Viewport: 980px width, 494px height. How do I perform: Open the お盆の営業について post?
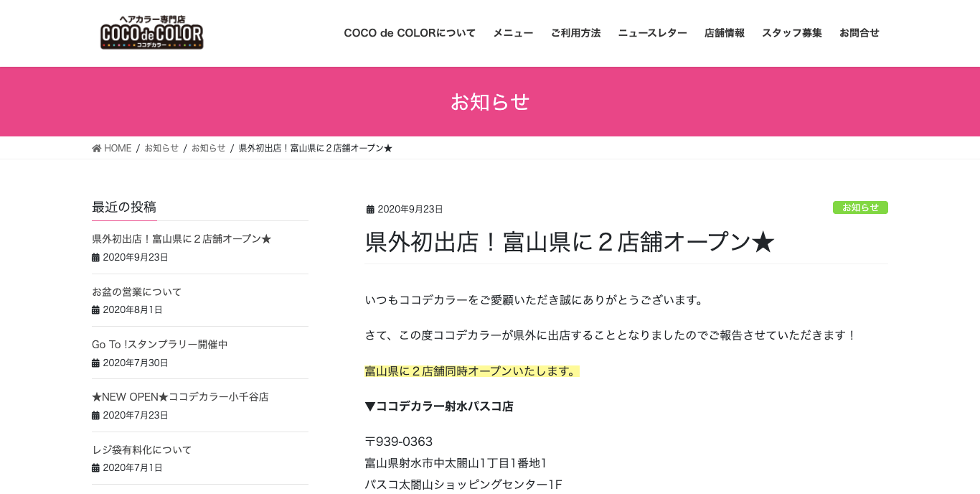tap(137, 292)
